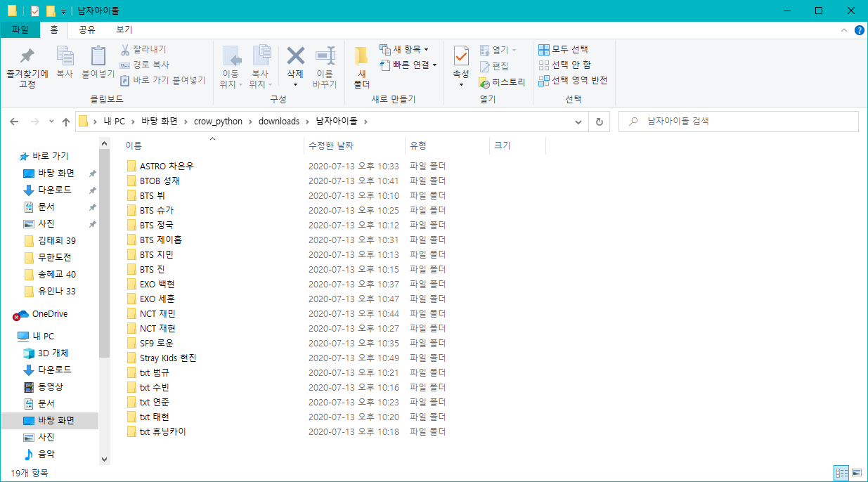868x482 pixels.
Task: Pin folder with 즐겨찾기에 고정 icon
Action: coord(27,67)
